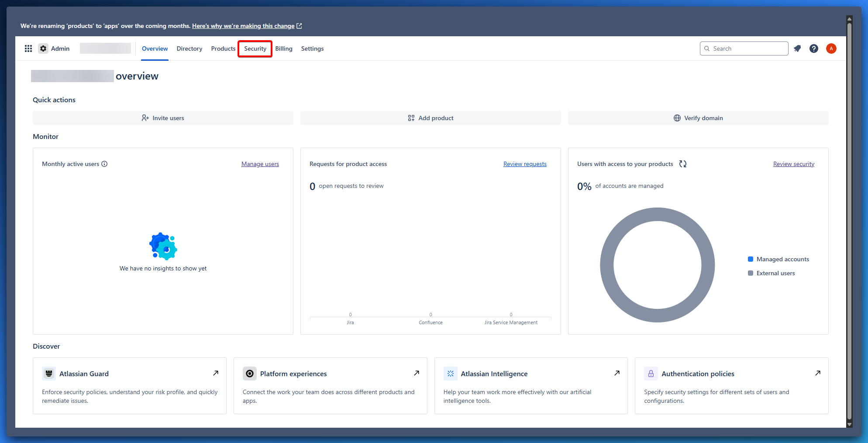868x443 pixels.
Task: Click the scrollbar down arrow
Action: 849,424
